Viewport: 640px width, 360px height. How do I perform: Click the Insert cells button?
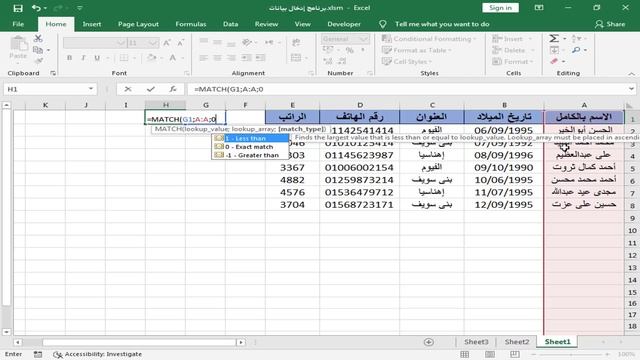pos(512,39)
